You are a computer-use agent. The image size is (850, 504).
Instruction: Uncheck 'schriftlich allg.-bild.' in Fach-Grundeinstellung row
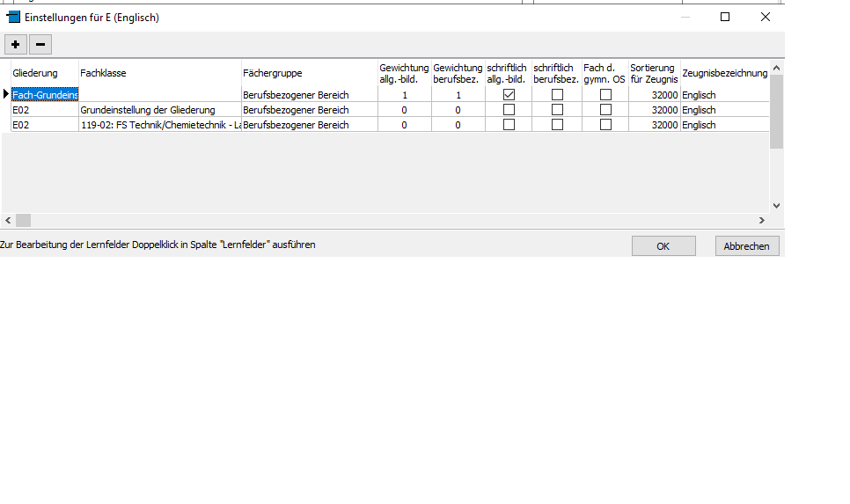pyautogui.click(x=509, y=94)
